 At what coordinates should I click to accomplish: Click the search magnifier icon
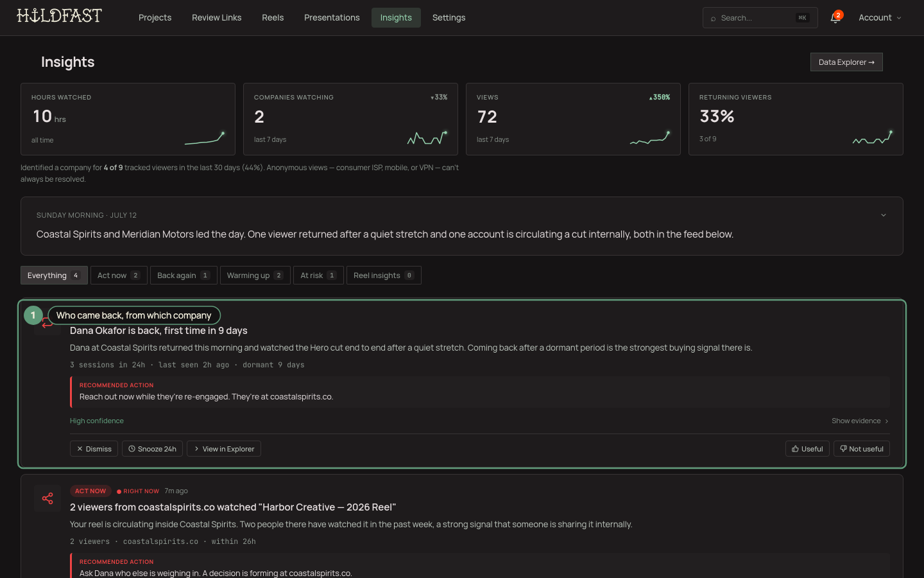pos(713,19)
